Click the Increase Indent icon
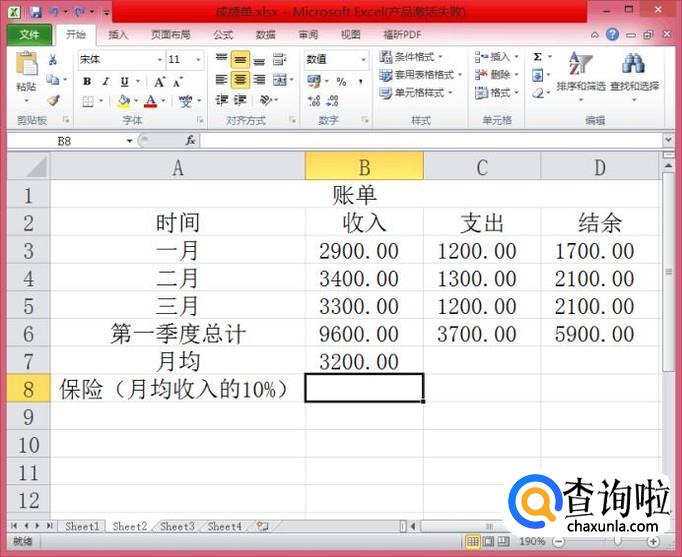Screen dimensions: 682x557 [240, 100]
